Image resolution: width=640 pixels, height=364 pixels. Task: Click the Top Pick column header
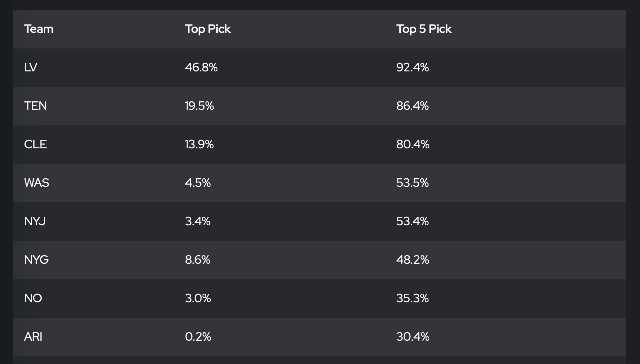pos(208,29)
